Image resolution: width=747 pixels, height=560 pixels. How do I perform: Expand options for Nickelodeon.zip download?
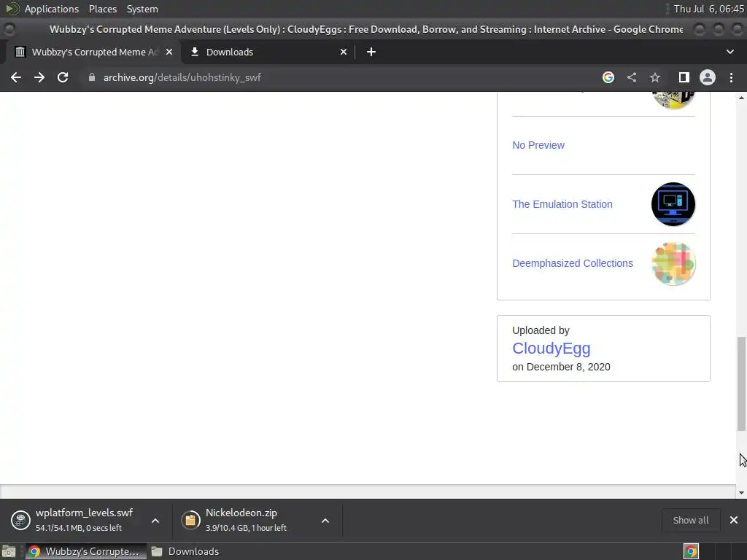[325, 521]
